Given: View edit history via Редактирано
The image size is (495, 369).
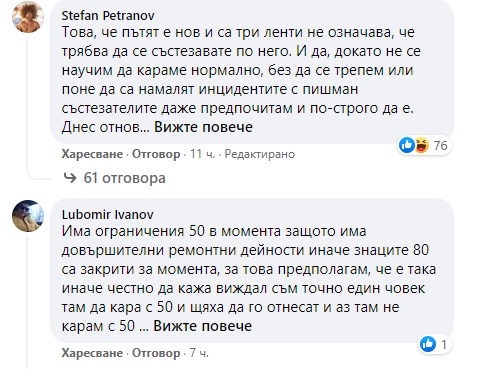Looking at the screenshot, I should 260,154.
